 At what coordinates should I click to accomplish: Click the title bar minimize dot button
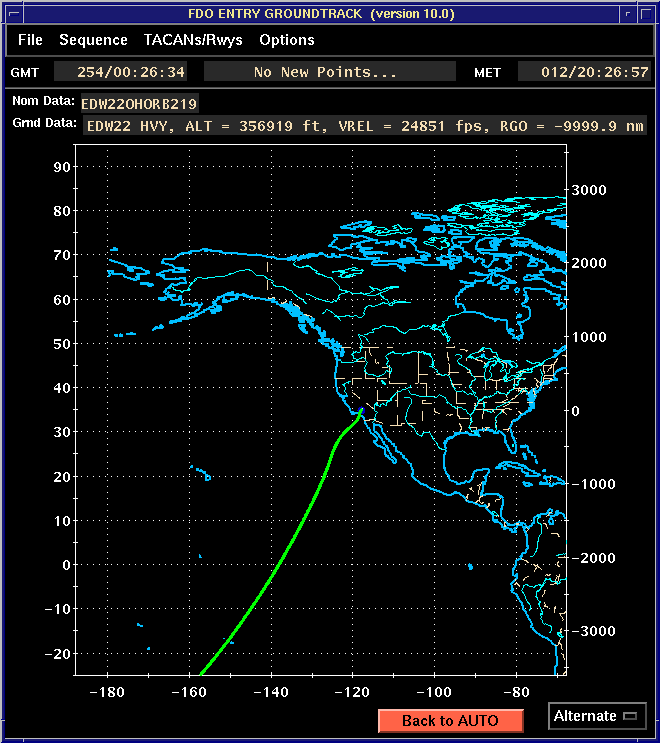coord(627,14)
